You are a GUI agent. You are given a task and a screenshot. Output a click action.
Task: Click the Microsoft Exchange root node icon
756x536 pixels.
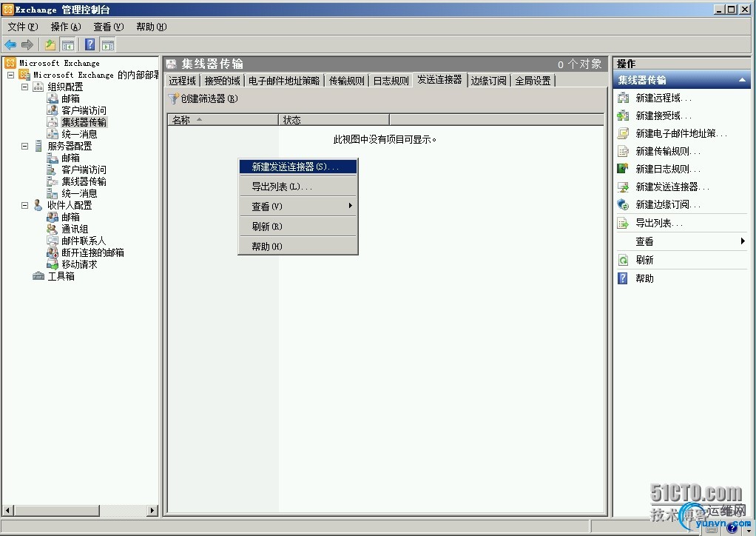pos(10,63)
